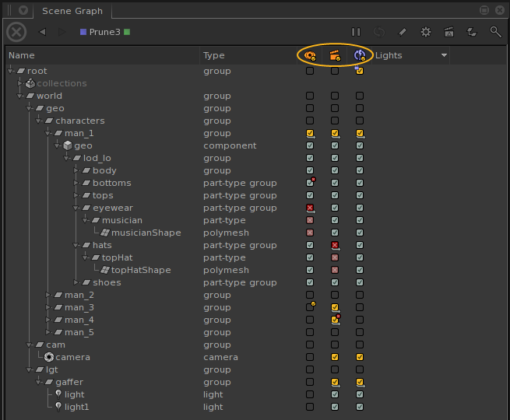Toggle the render checkbox for camera row
Screen dimensions: 510x420
pyautogui.click(x=335, y=357)
